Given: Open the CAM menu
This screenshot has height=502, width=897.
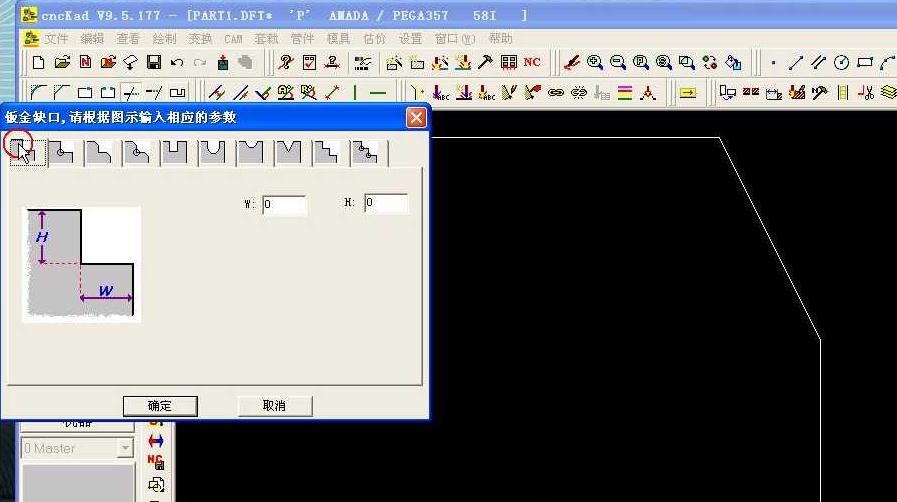Looking at the screenshot, I should [233, 39].
